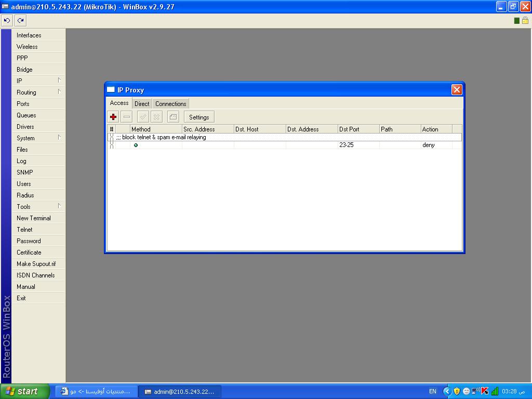Open the SNMP menu item
This screenshot has height=399, width=532.
pyautogui.click(x=38, y=172)
